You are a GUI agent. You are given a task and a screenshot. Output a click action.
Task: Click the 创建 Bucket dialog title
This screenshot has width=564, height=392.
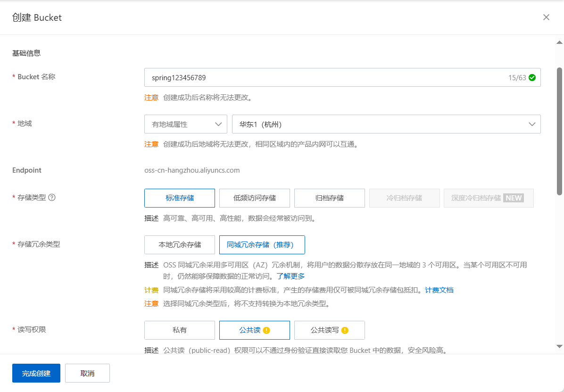37,17
